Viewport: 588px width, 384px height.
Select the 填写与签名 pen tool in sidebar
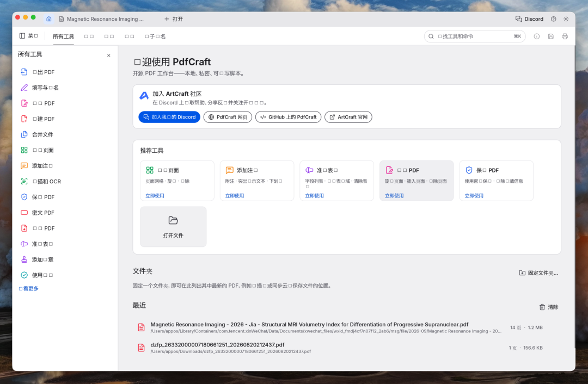point(66,88)
